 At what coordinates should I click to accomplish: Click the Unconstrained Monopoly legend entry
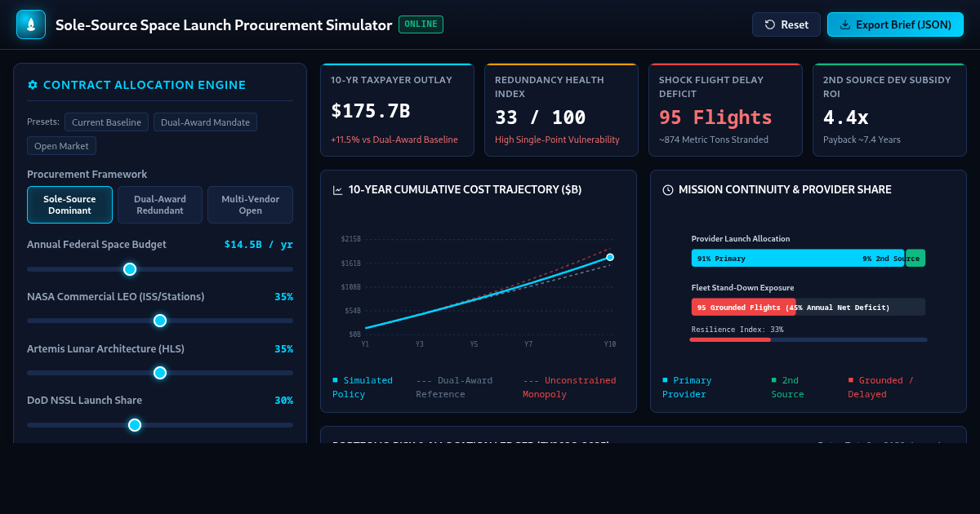(569, 387)
